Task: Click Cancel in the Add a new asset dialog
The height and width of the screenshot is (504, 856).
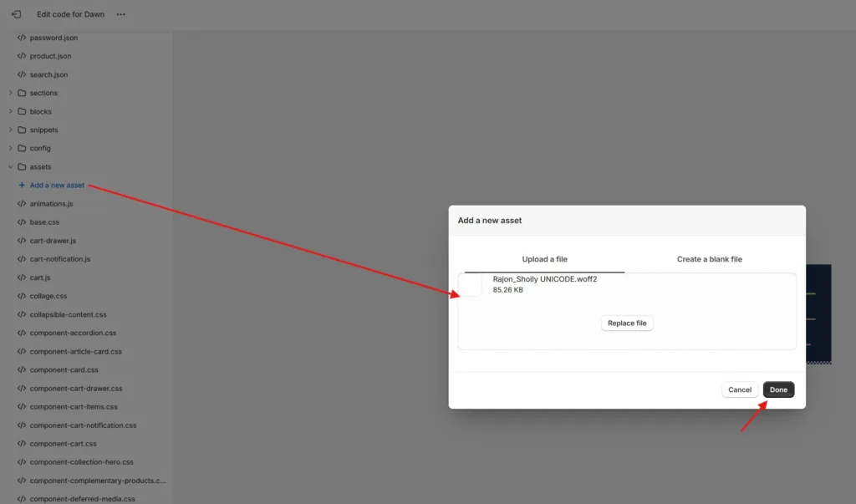Action: coord(739,389)
